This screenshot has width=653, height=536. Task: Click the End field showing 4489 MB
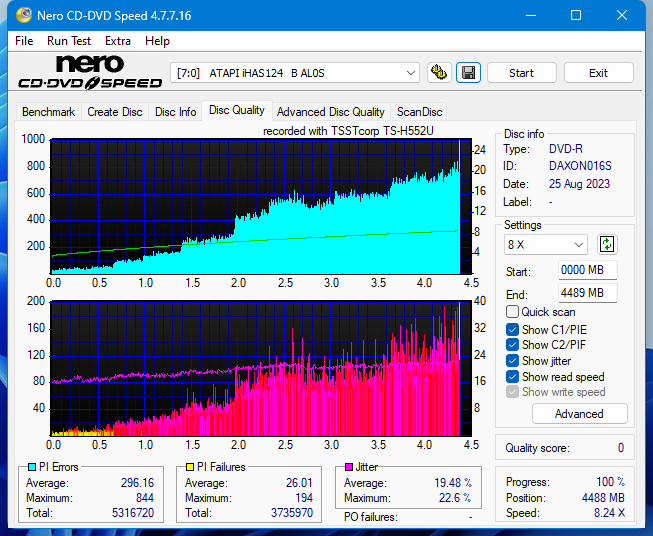click(x=588, y=293)
